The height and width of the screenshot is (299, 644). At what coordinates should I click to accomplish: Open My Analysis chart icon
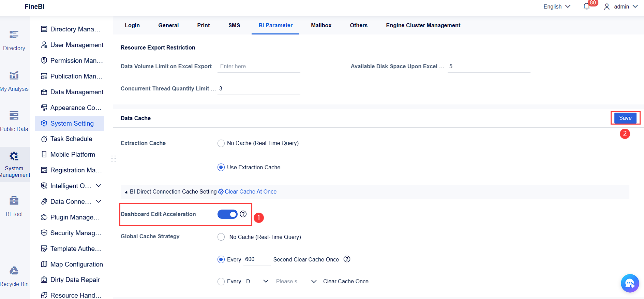[14, 75]
